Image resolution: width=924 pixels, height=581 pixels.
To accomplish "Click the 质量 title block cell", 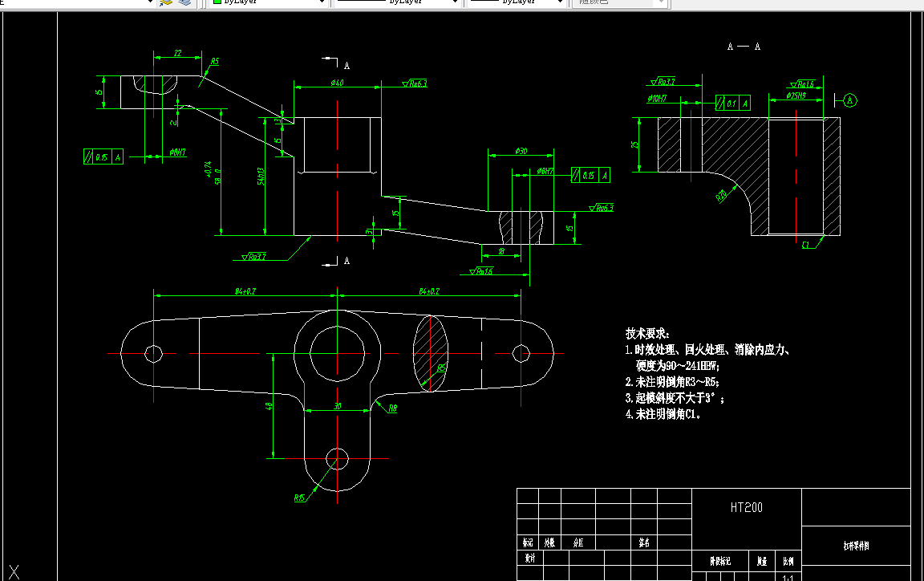I will (762, 561).
